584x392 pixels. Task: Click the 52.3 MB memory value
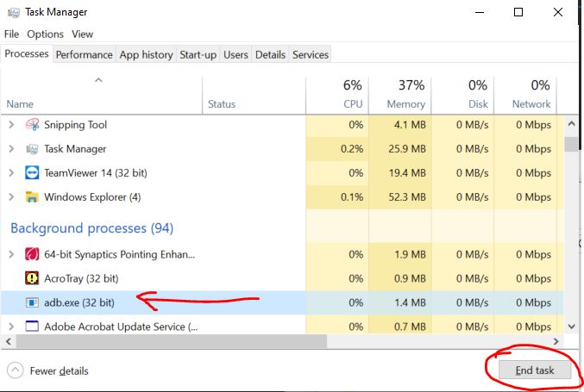[x=407, y=196]
